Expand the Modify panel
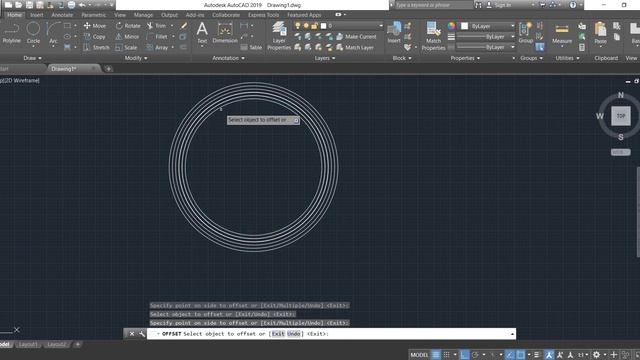Viewport: 640px width, 360px height. pos(136,58)
